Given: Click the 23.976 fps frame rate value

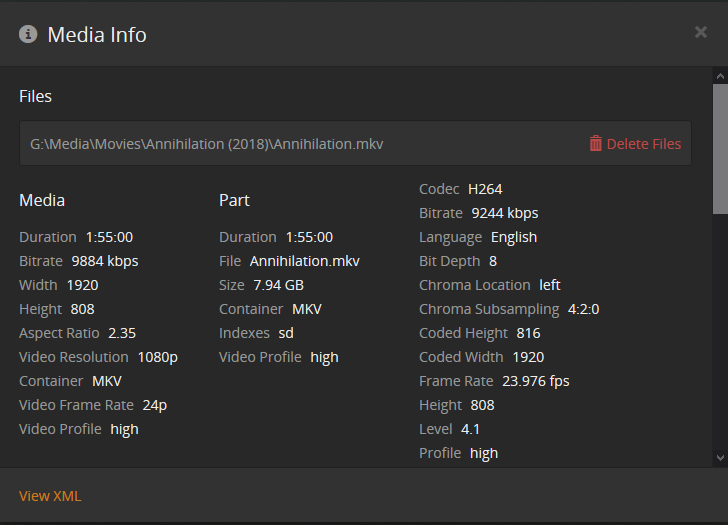Looking at the screenshot, I should tap(536, 381).
